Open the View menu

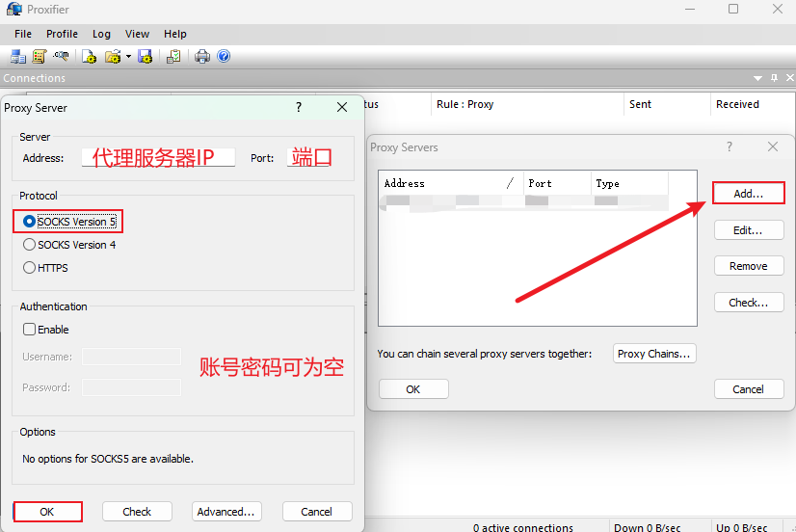(137, 34)
